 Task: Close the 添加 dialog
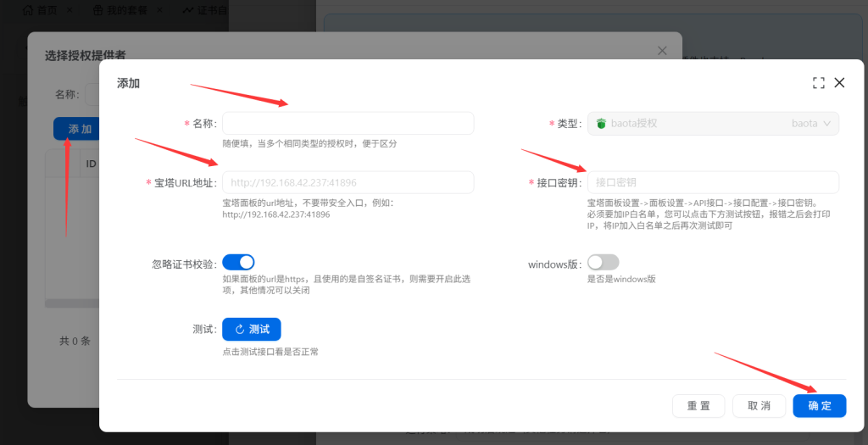click(839, 83)
